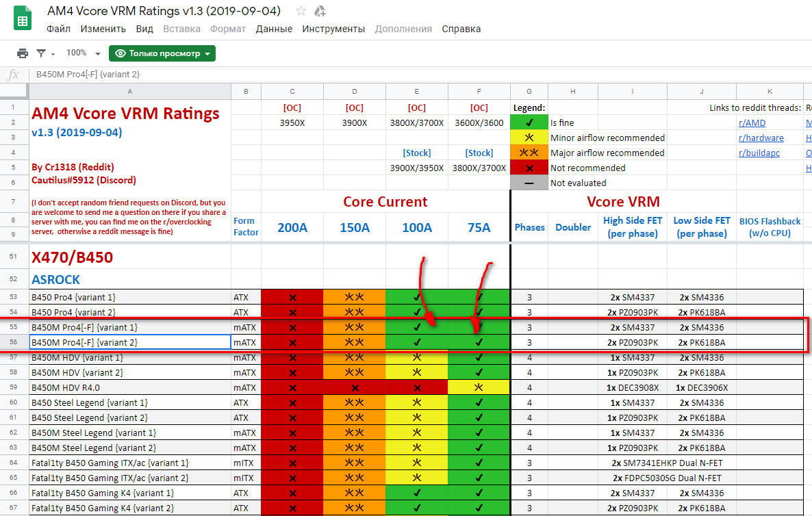The image size is (812, 516).
Task: Open the Google Sheets home icon
Action: pyautogui.click(x=23, y=18)
